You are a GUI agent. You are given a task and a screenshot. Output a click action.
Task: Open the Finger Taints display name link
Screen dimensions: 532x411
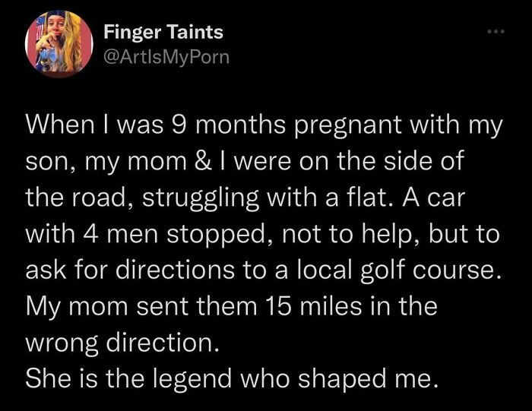163,33
